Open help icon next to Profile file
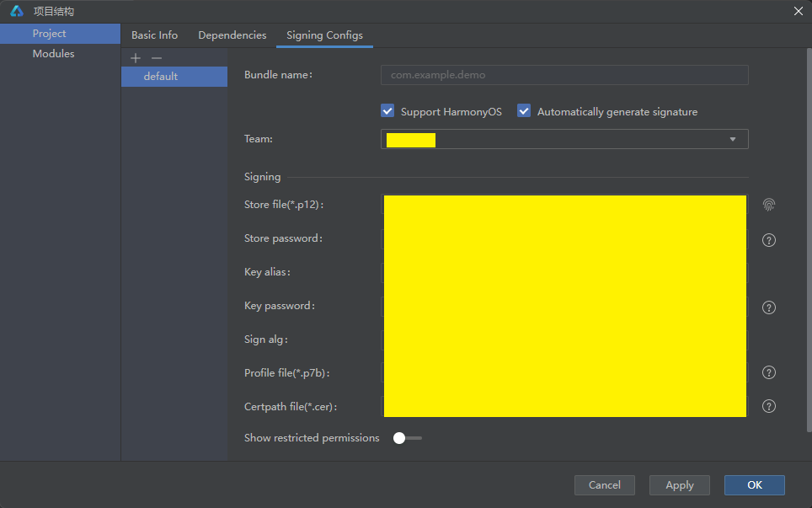Image resolution: width=812 pixels, height=508 pixels. point(769,372)
